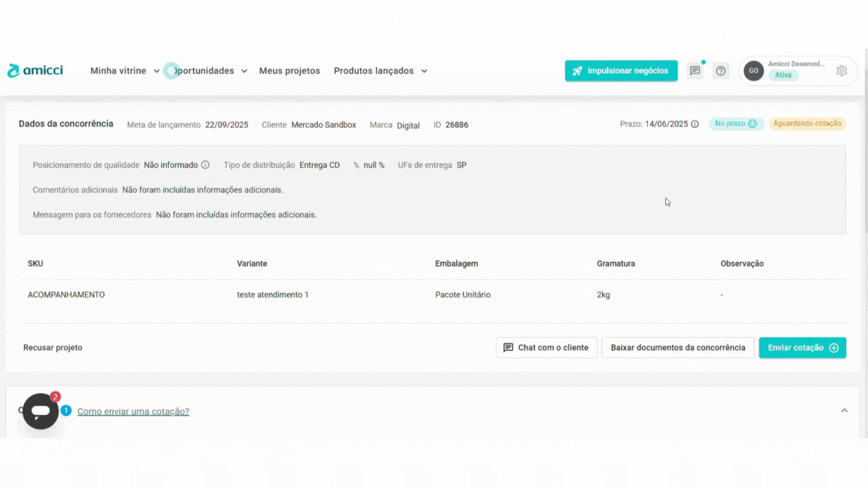The height and width of the screenshot is (488, 868).
Task: Open the settings gear icon near the profile
Action: click(x=841, y=70)
